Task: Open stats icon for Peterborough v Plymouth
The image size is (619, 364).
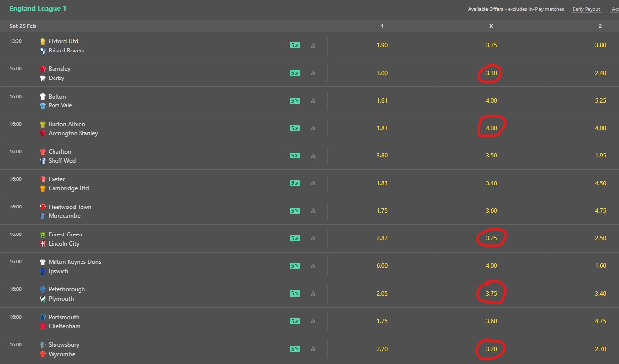Action: pyautogui.click(x=313, y=294)
